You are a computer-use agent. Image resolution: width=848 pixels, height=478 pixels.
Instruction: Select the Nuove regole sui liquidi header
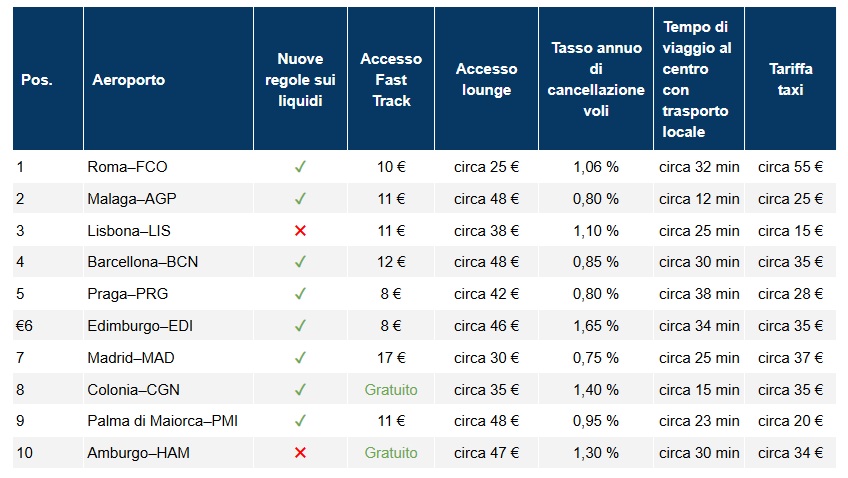click(x=300, y=80)
